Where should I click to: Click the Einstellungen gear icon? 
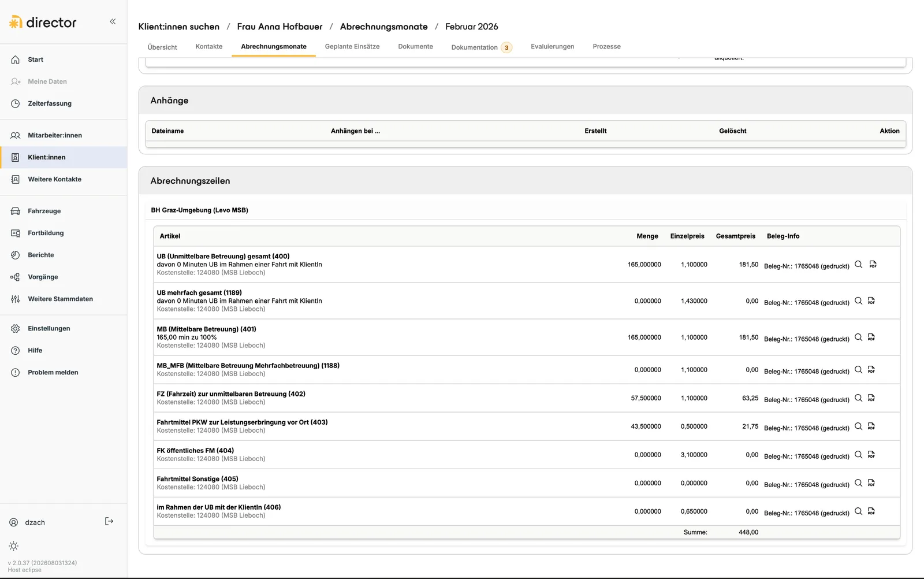click(x=16, y=328)
